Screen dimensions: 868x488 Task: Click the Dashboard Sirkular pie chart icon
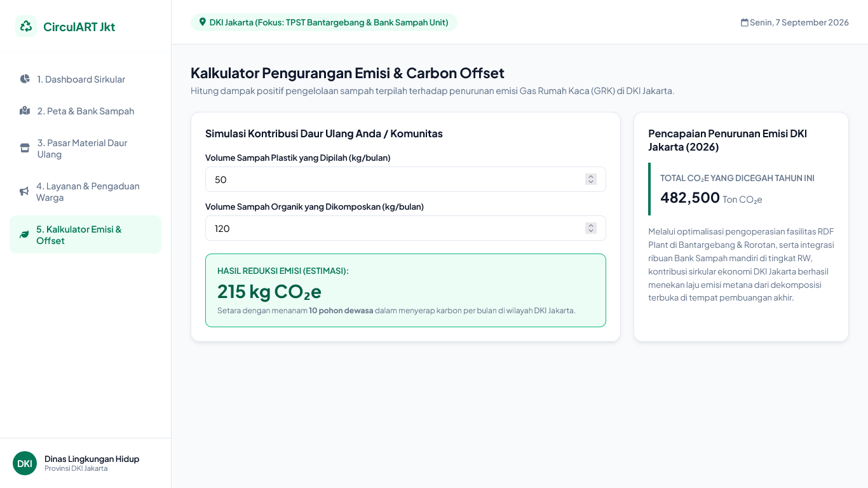pos(25,79)
